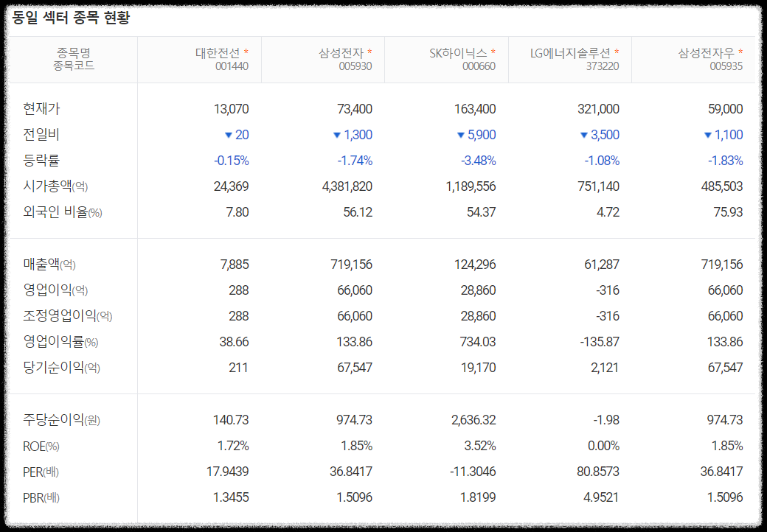Click the down-arrow icon beside 5,900
767x532 pixels.
460,136
